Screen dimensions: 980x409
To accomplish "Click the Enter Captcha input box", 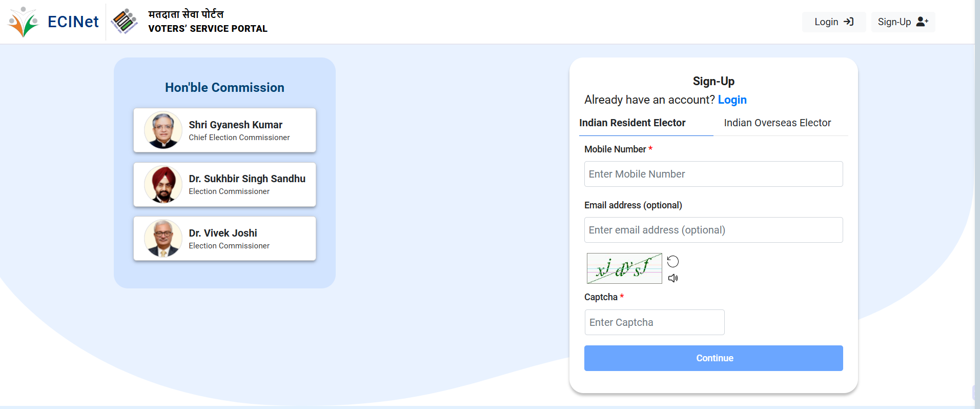I will point(654,322).
